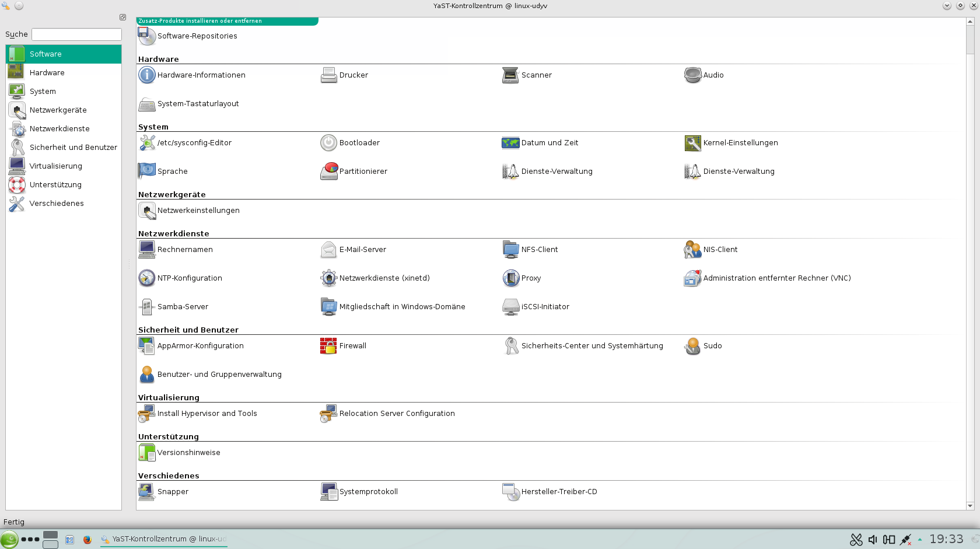Screen dimensions: 980x549
Task: Open the Drucker (printer) configuration
Action: pos(353,75)
